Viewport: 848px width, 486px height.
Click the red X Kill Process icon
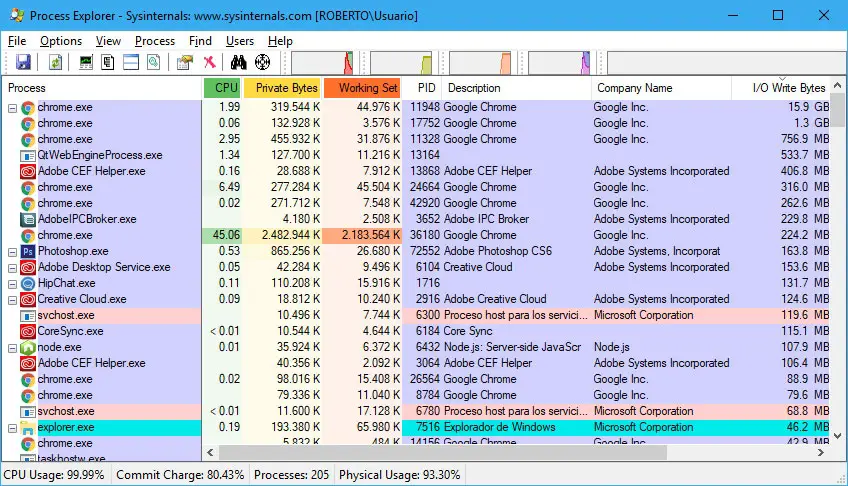(x=209, y=62)
